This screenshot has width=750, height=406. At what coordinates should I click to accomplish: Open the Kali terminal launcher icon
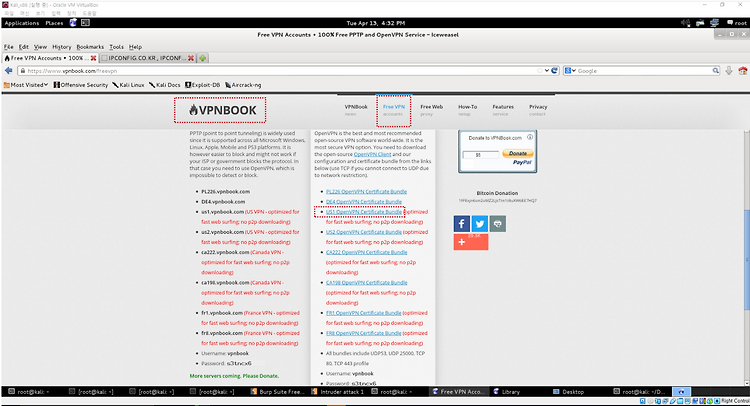[86, 22]
